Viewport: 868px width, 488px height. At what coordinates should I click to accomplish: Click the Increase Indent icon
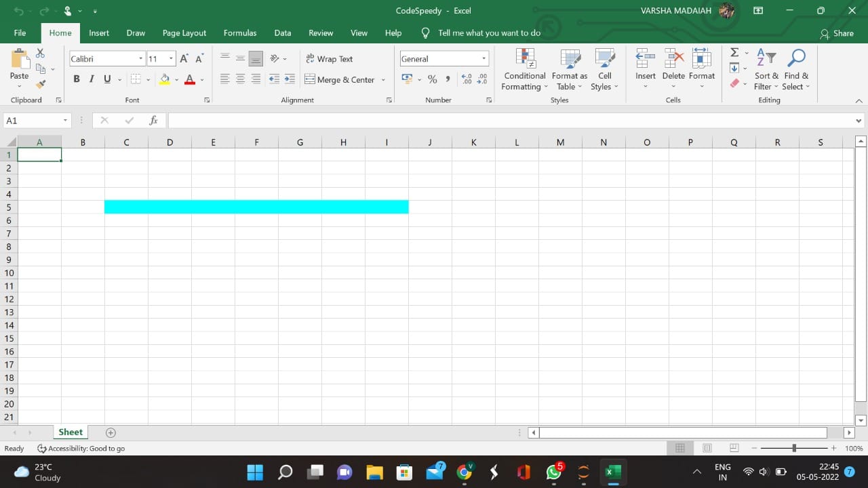(x=290, y=79)
